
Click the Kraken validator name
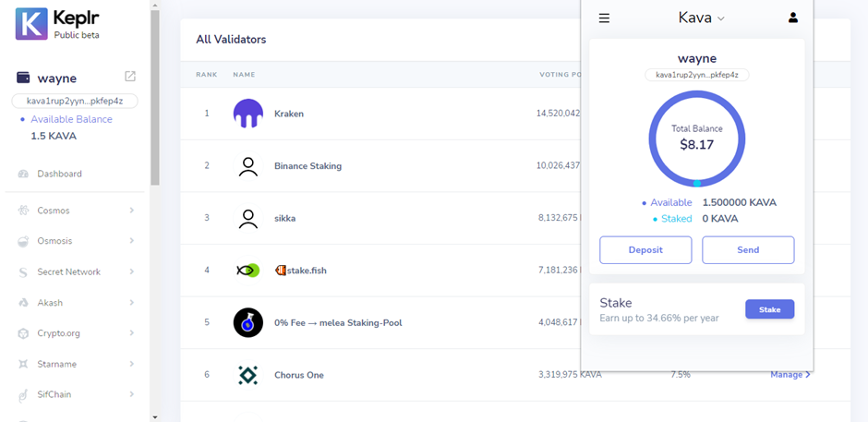(289, 114)
